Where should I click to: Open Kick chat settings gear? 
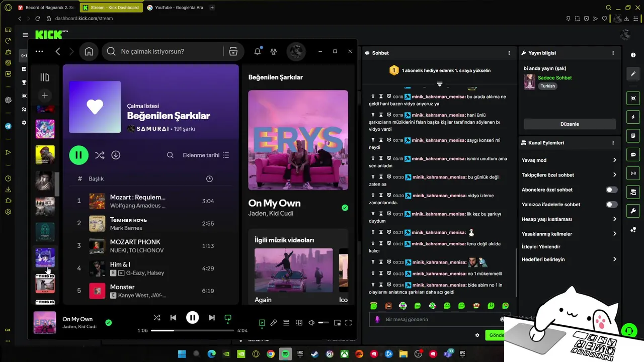pyautogui.click(x=477, y=335)
